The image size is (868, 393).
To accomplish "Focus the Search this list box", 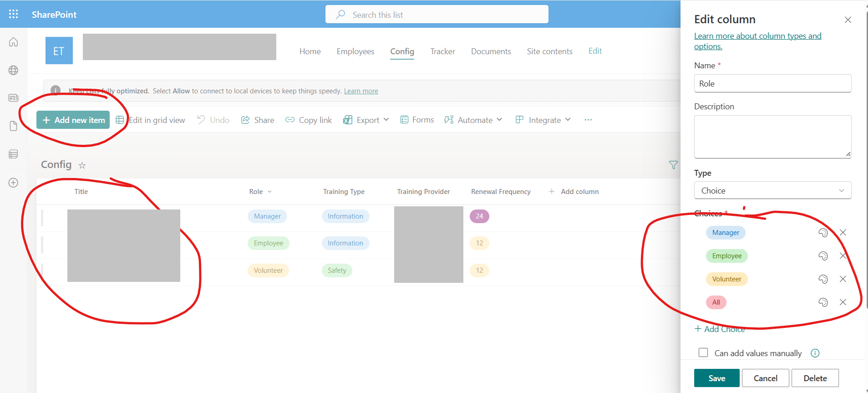I will coord(437,15).
